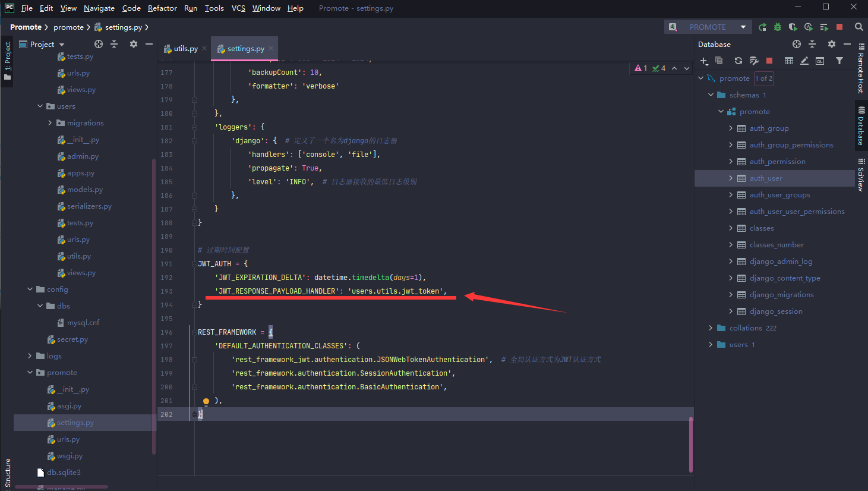Viewport: 868px width, 491px height.
Task: Launch the profiler run icon
Action: point(809,27)
